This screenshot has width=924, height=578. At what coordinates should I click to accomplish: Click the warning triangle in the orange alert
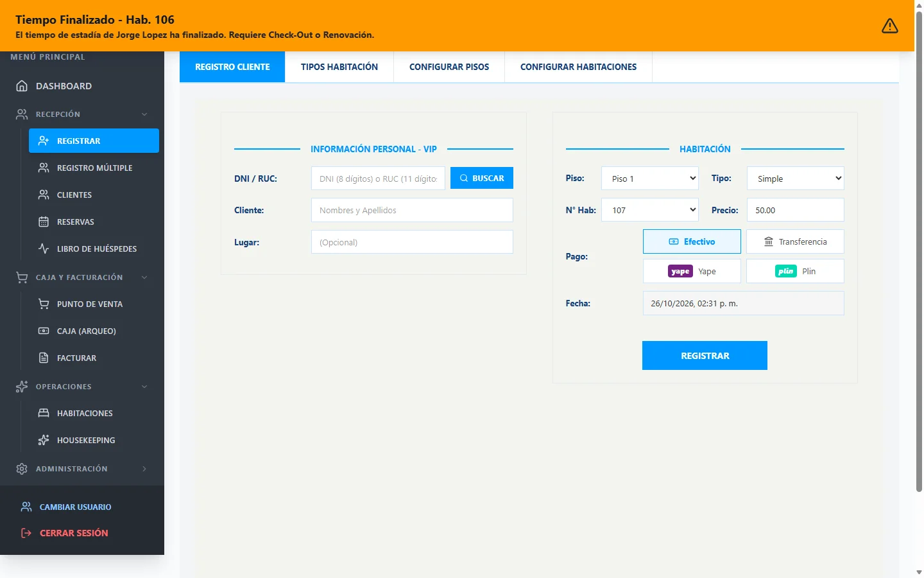890,26
